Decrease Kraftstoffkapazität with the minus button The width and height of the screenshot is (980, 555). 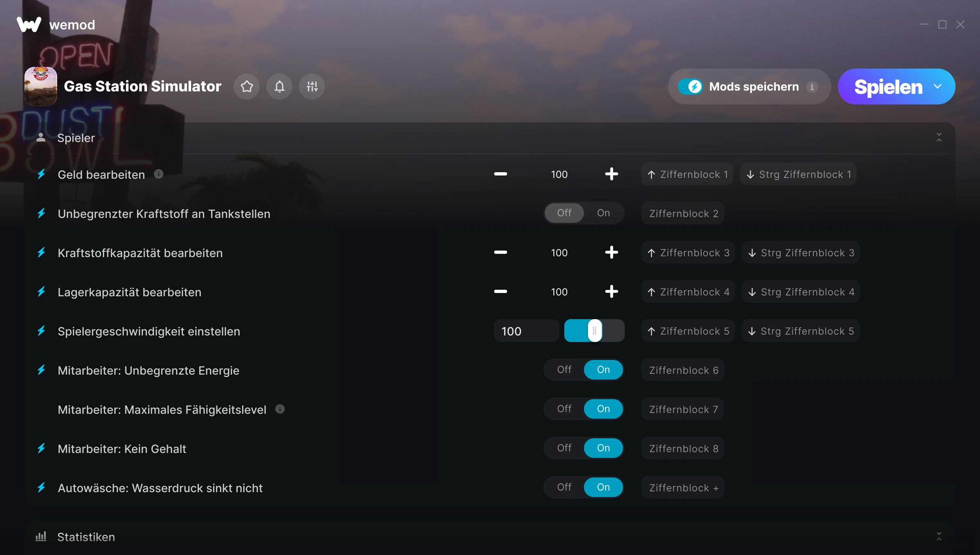(x=500, y=253)
